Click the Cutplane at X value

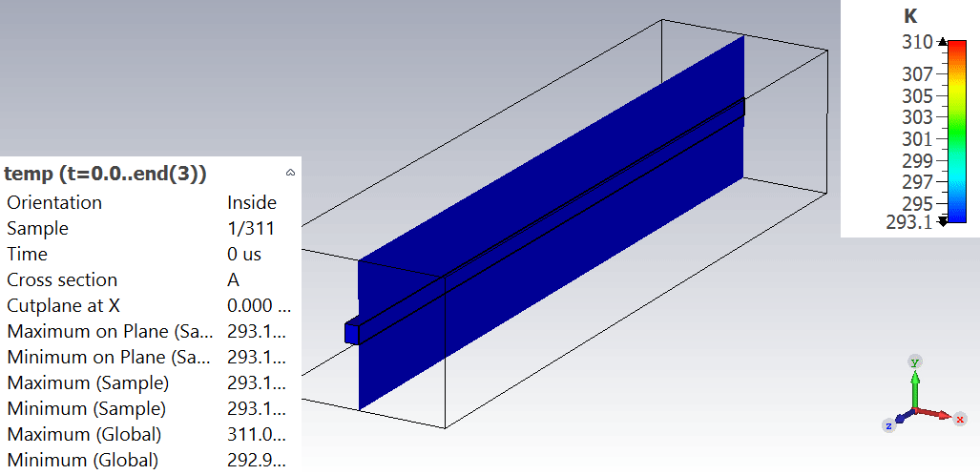click(259, 305)
